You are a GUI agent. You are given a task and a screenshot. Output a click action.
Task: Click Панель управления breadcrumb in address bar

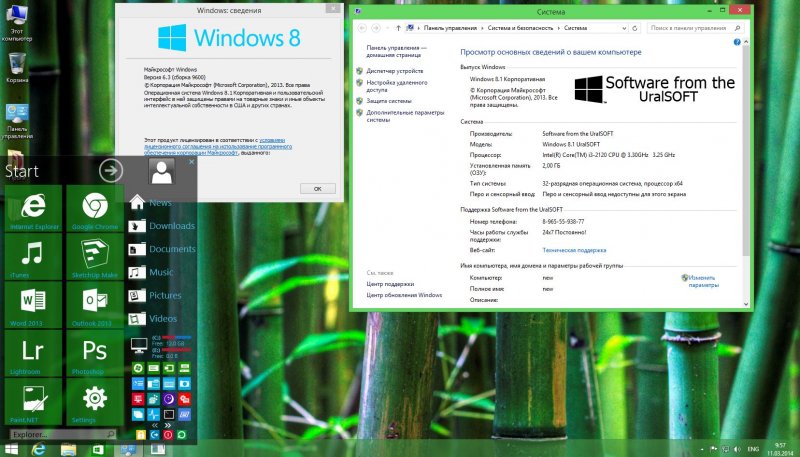click(450, 28)
